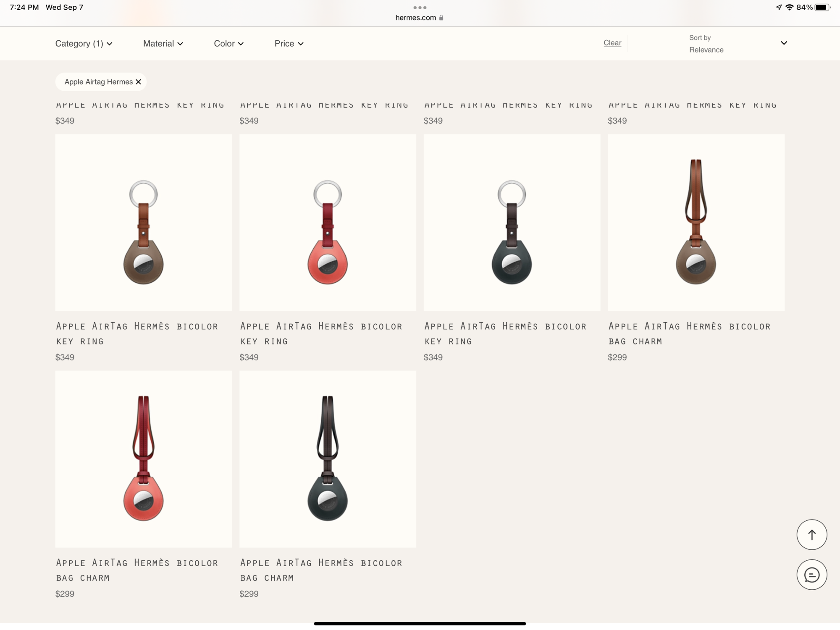The image size is (840, 630).
Task: Tap the Wi-Fi status icon
Action: click(789, 8)
